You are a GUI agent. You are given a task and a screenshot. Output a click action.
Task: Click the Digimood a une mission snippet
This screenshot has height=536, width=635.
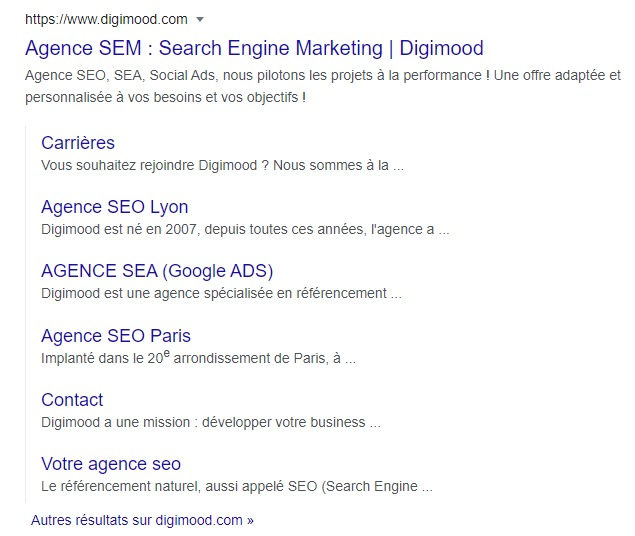coord(211,422)
